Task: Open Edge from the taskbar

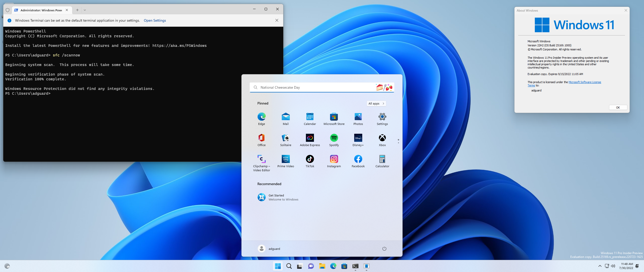Action: tap(333, 266)
